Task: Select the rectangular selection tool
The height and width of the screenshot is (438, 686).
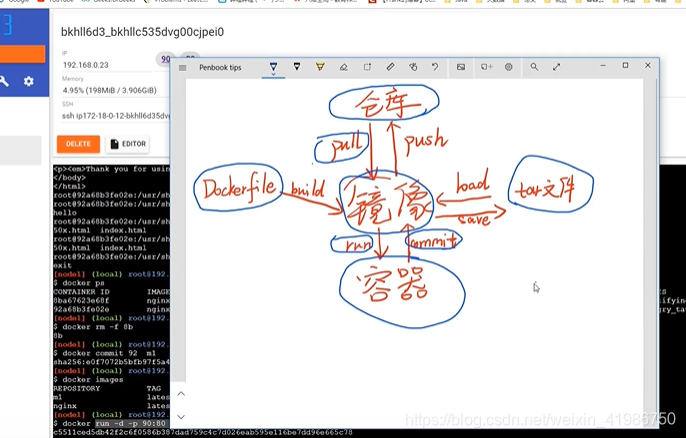Action: [x=367, y=67]
